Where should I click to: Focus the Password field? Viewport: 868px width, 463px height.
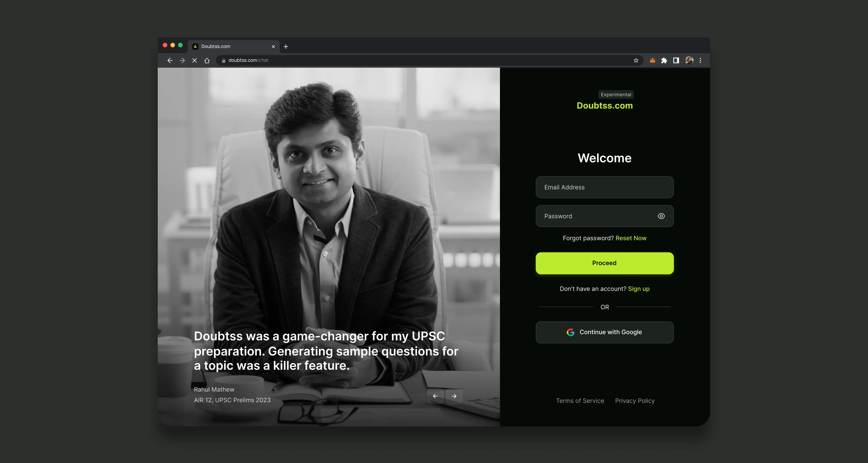click(x=604, y=216)
